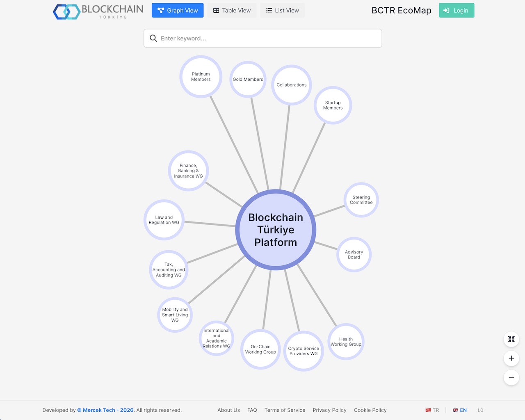Click the Login button
This screenshot has width=525, height=420.
coord(457,10)
